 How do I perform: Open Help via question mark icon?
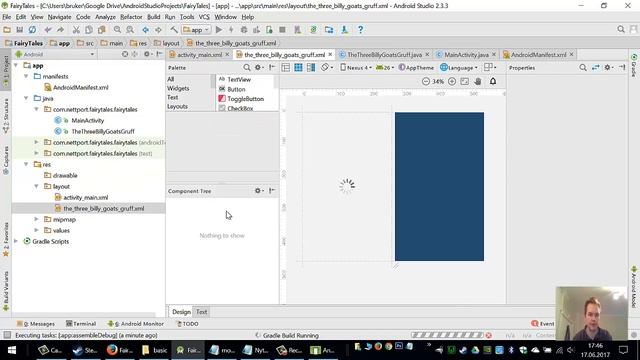click(x=360, y=30)
